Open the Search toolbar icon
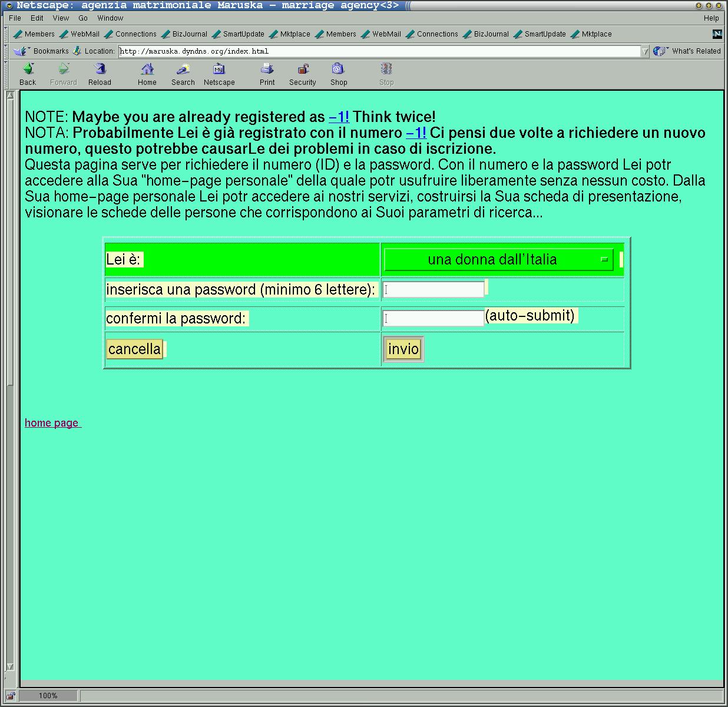Screen dimensions: 728x707 click(183, 70)
